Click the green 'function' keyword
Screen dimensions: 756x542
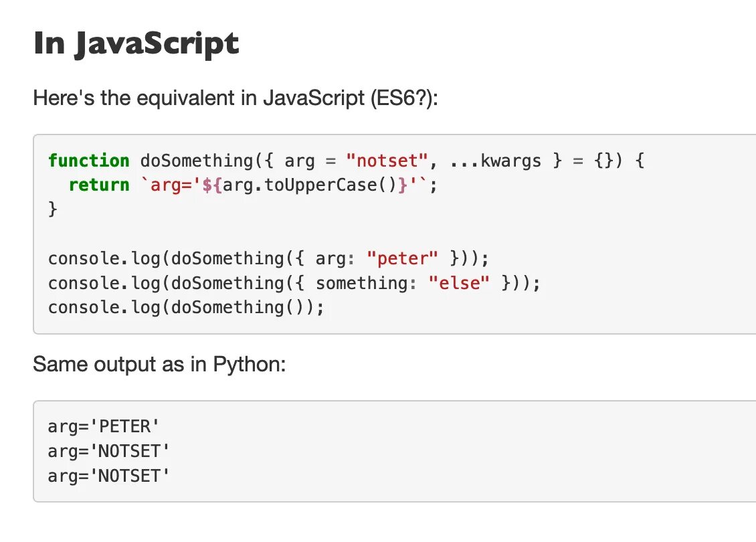(x=89, y=161)
